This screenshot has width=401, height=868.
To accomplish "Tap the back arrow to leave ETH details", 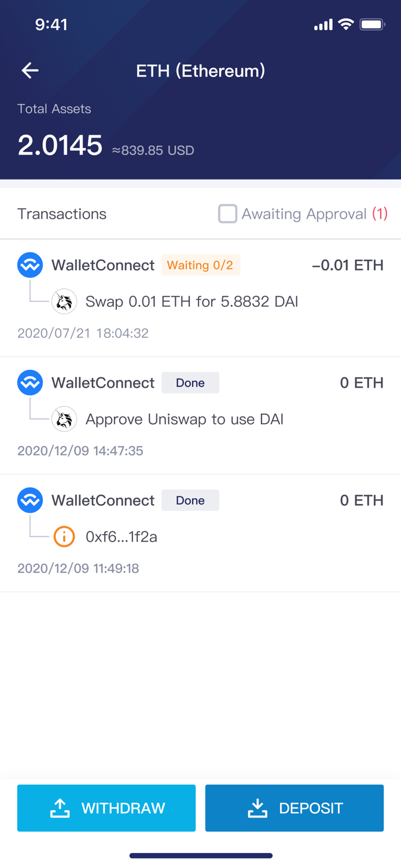I will click(30, 70).
